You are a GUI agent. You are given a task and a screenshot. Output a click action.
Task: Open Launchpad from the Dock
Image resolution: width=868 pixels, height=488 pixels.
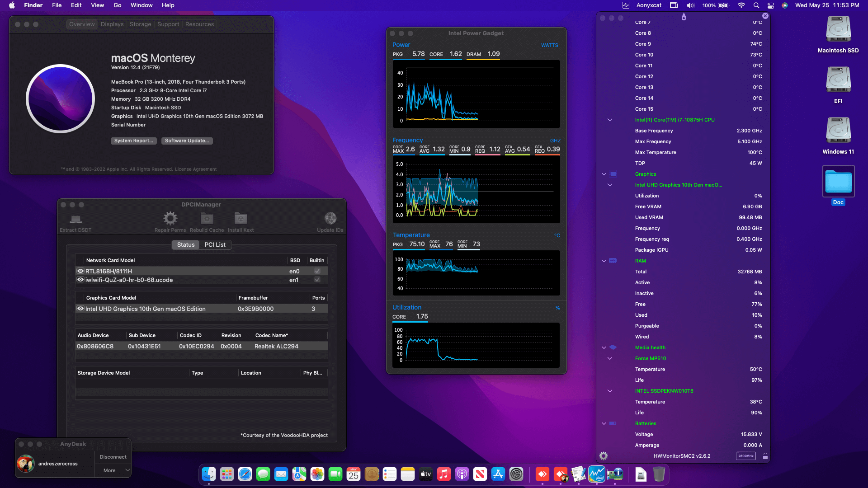[x=227, y=474]
